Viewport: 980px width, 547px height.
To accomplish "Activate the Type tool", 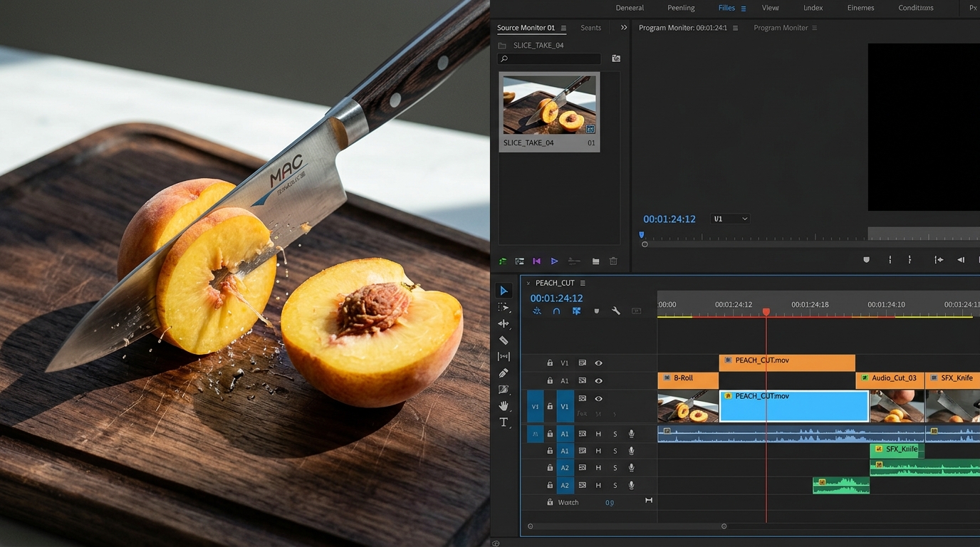I will (x=504, y=422).
